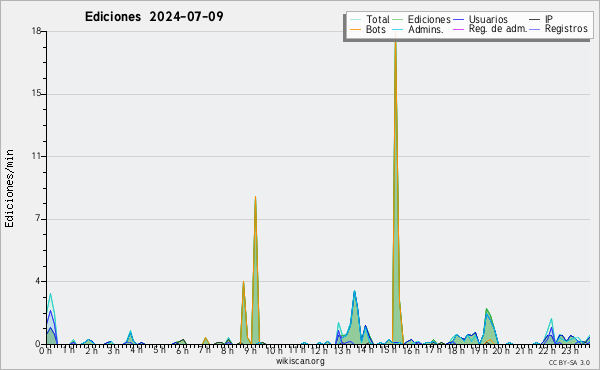This screenshot has width=600, height=370.
Task: Click the y-axis label 'Ediciones/min'
Action: (x=9, y=188)
